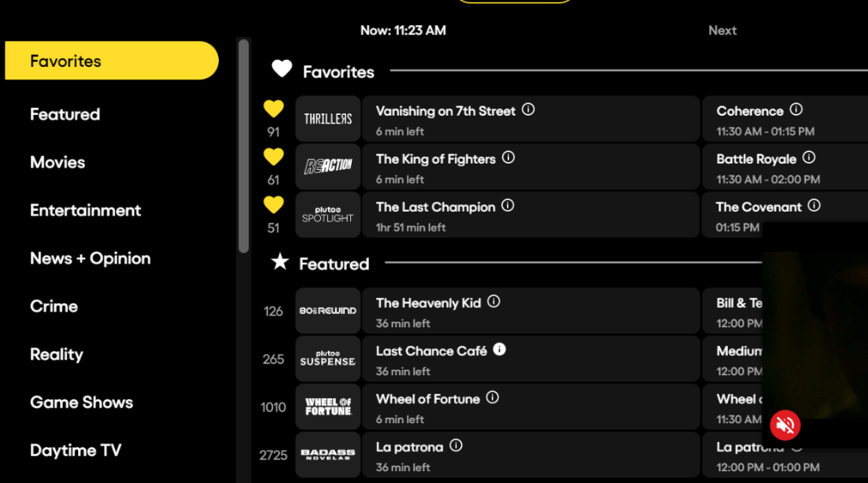
Task: Unmute the video preview
Action: [785, 425]
